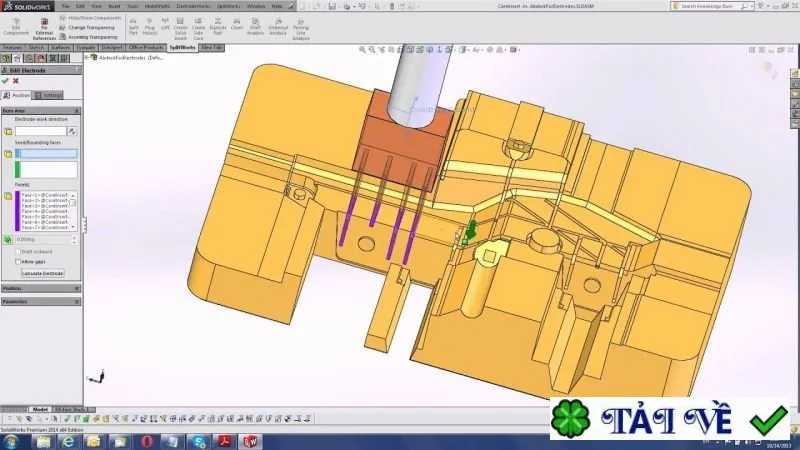800x450 pixels.
Task: Cancel Edit Electrode with the red X
Action: (x=16, y=81)
